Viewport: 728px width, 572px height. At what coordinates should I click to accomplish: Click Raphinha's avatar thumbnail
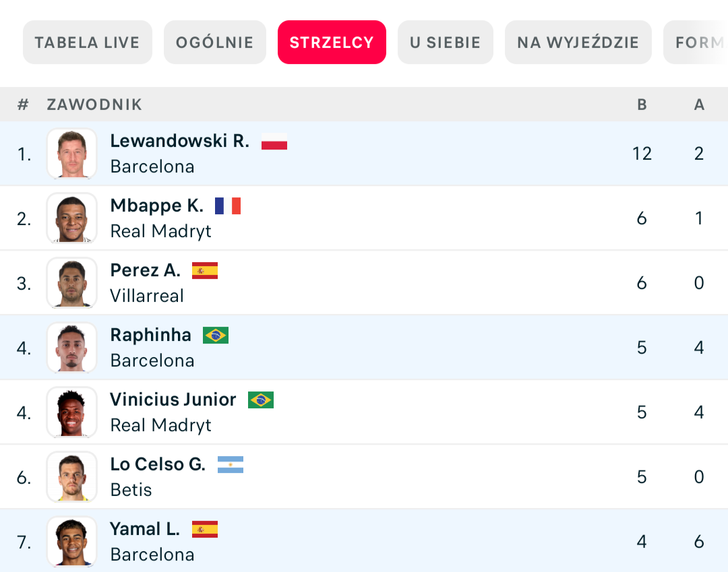71,348
